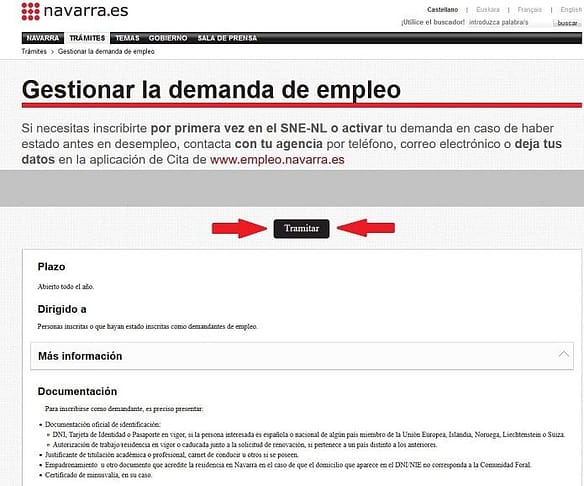This screenshot has height=486, width=584.
Task: Click the navarra.es logo
Action: tap(75, 11)
